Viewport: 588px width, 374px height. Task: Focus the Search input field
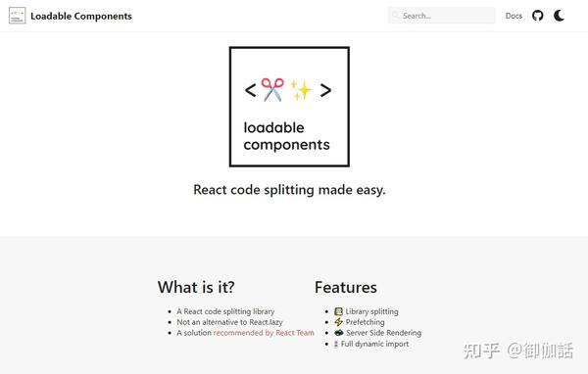[441, 16]
